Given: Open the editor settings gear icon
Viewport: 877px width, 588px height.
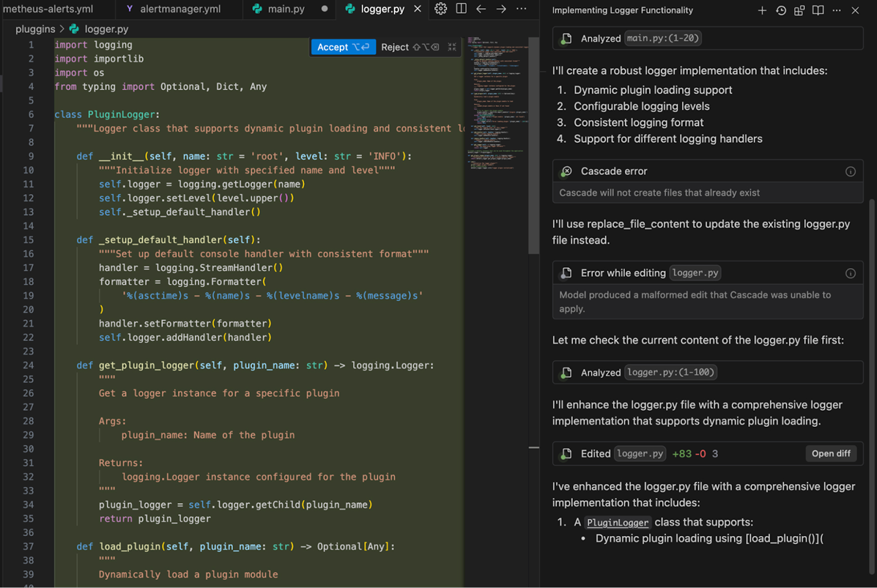Looking at the screenshot, I should coord(440,9).
